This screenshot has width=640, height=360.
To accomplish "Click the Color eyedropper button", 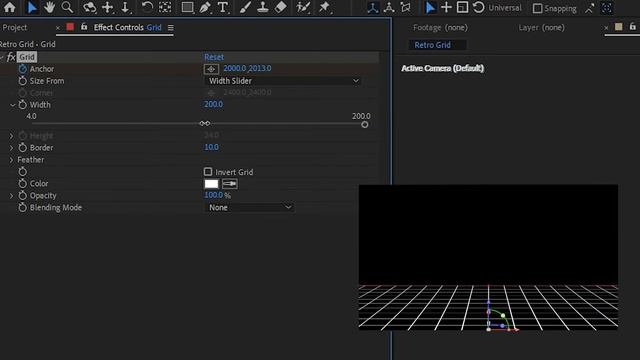I will 230,184.
